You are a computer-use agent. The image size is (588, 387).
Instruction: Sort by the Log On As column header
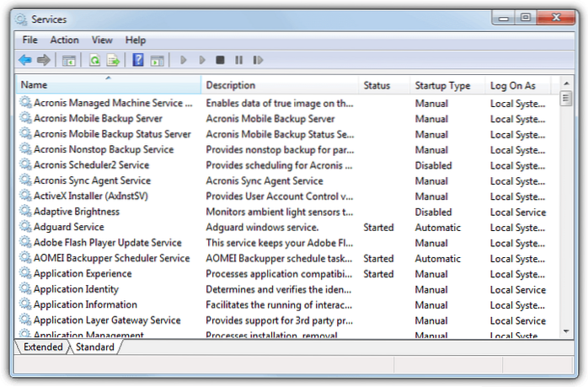tap(517, 85)
